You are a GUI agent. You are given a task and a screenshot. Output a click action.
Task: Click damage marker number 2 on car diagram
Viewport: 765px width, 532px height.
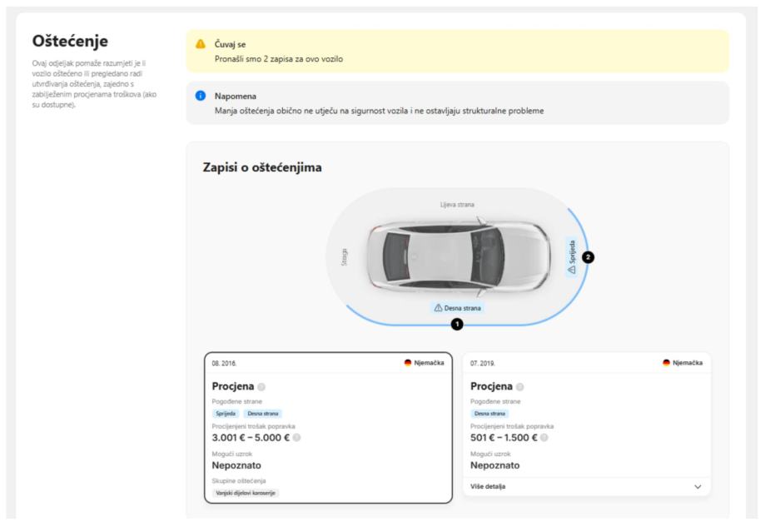[589, 257]
